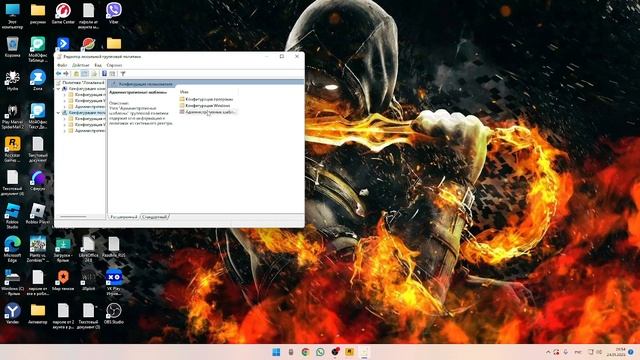The width and height of the screenshot is (640, 360).
Task: Select Административные шаблоны in the right pane list
Action: point(208,111)
